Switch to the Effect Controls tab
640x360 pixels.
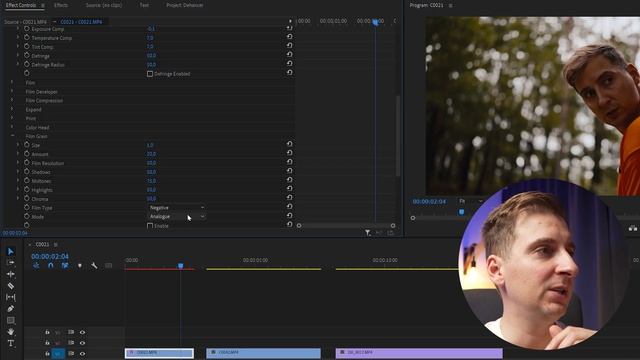[21, 5]
